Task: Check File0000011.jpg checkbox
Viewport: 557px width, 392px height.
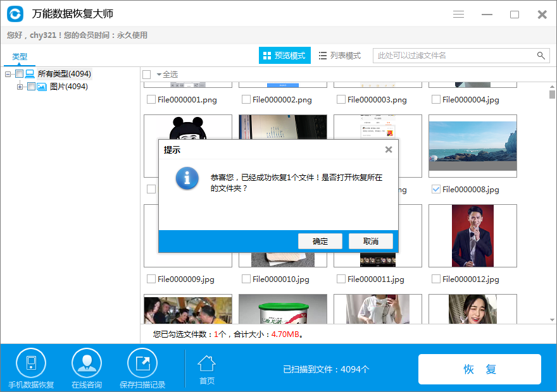Action: pyautogui.click(x=341, y=279)
